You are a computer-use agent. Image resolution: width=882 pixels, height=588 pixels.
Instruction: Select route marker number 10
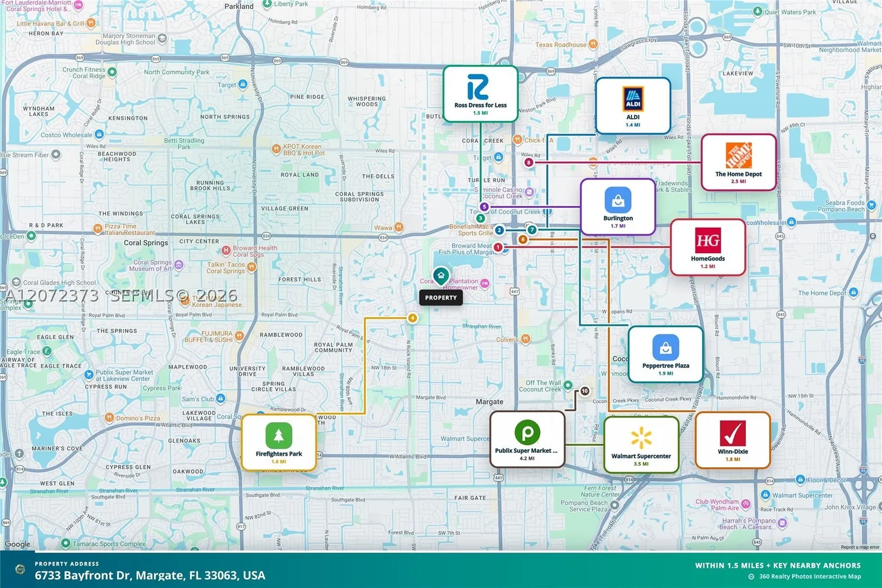pyautogui.click(x=585, y=391)
